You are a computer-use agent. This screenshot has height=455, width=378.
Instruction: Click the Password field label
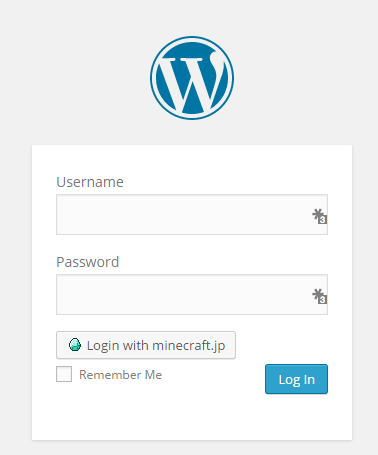click(88, 262)
